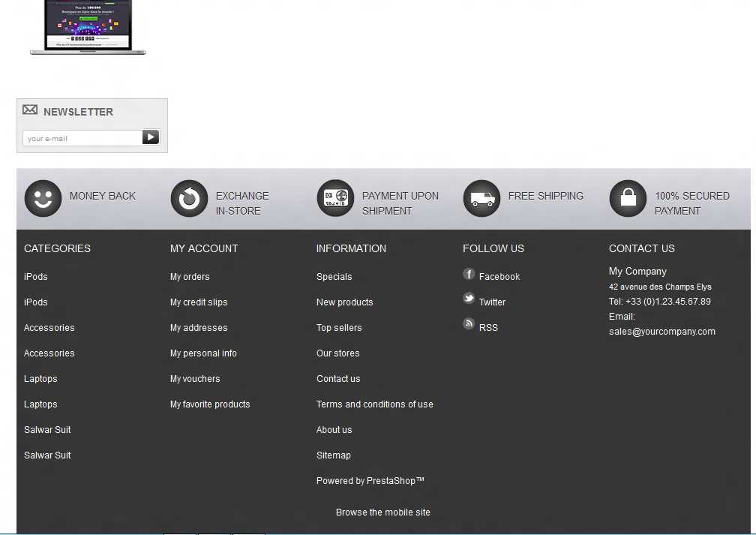Click the Facebook icon
Screen dimensions: 756x535
[469, 275]
